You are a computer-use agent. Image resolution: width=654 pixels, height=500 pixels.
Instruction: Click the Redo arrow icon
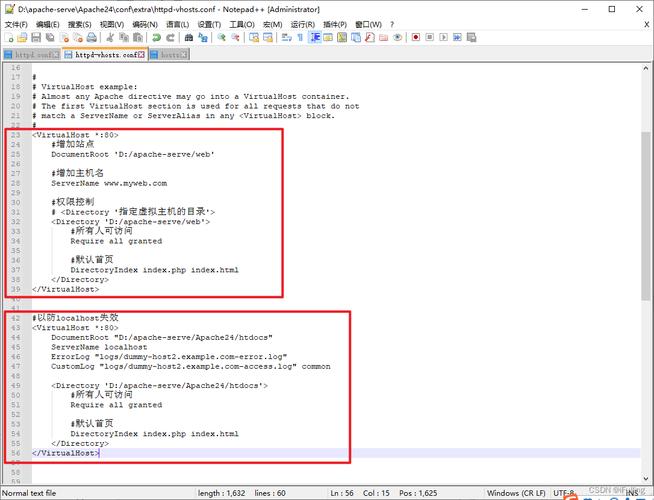pyautogui.click(x=171, y=38)
